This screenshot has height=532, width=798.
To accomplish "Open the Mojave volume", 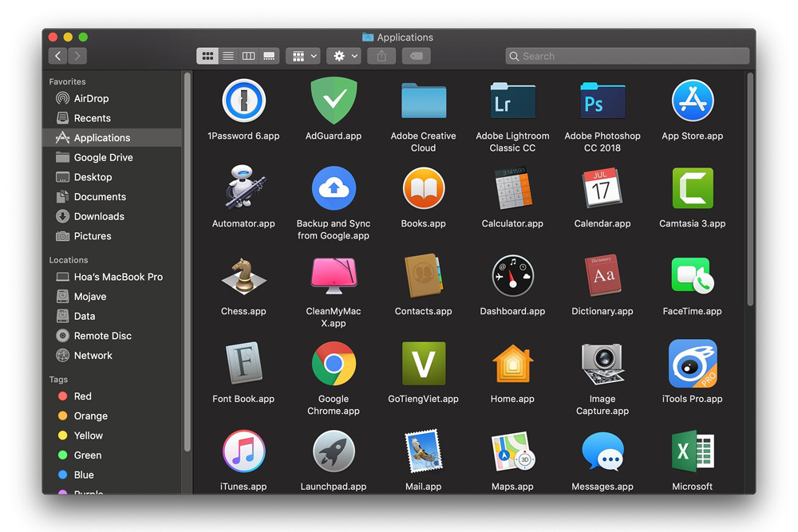I will tap(112, 297).
